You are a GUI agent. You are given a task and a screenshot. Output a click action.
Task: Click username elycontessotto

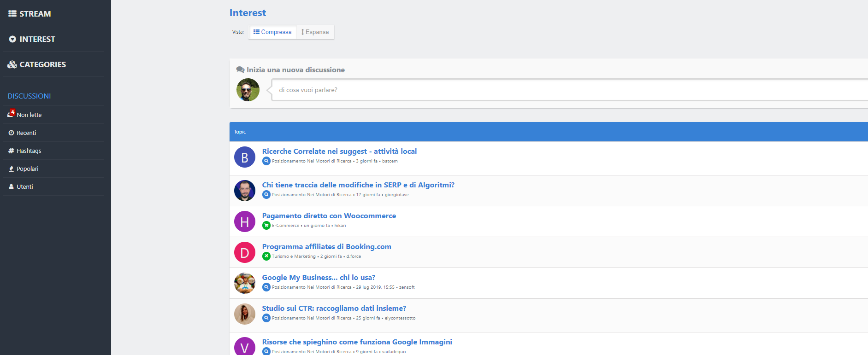click(400, 318)
